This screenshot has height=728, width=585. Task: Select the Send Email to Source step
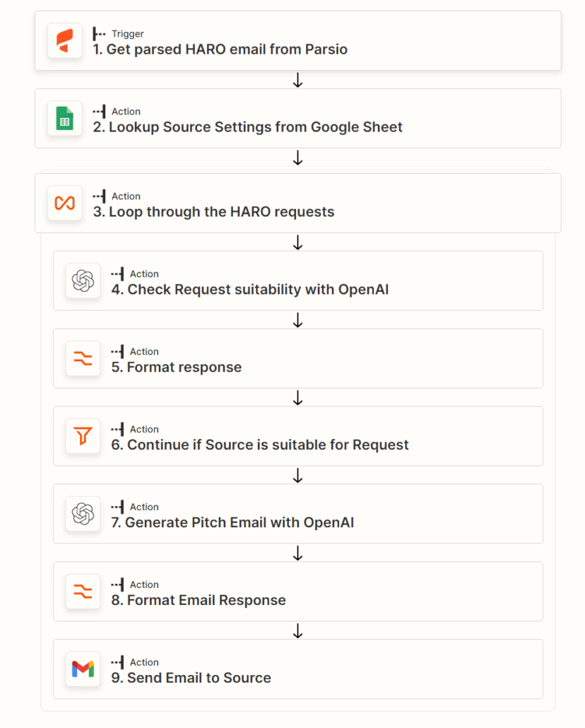click(298, 669)
